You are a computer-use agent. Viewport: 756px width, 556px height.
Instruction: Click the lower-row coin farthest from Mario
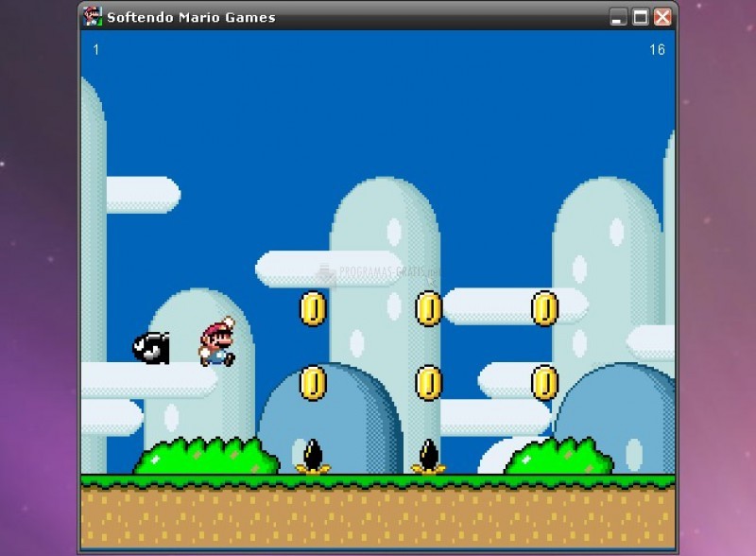(x=545, y=383)
